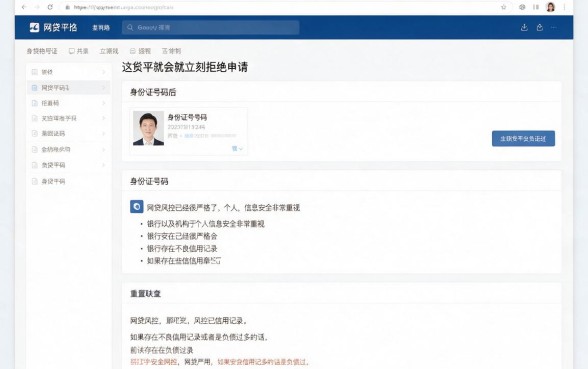This screenshot has height=369, width=588.
Task: Open the browser three-dot menu
Action: coord(564,7)
